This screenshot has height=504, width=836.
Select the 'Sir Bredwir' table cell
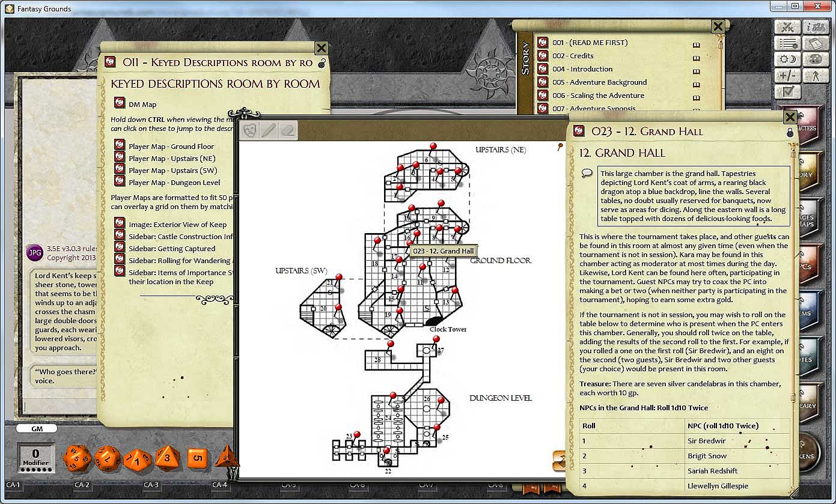(x=737, y=441)
